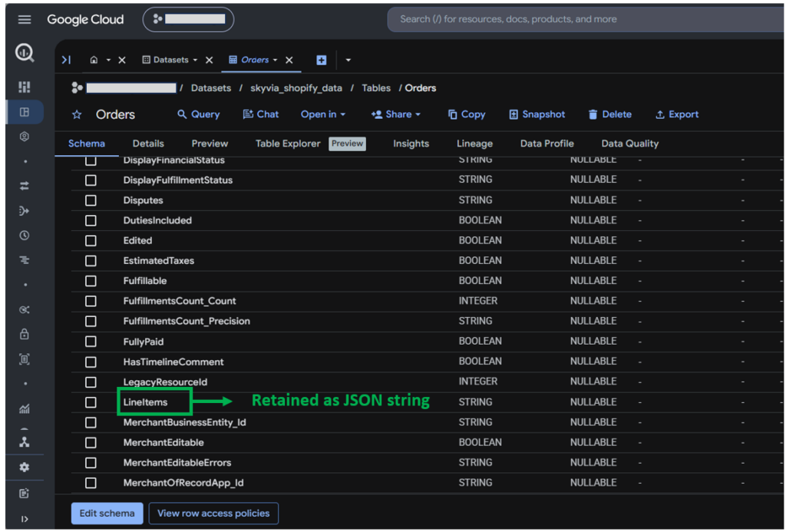
Task: Open the new-tab options dropdown arrow
Action: [x=348, y=60]
